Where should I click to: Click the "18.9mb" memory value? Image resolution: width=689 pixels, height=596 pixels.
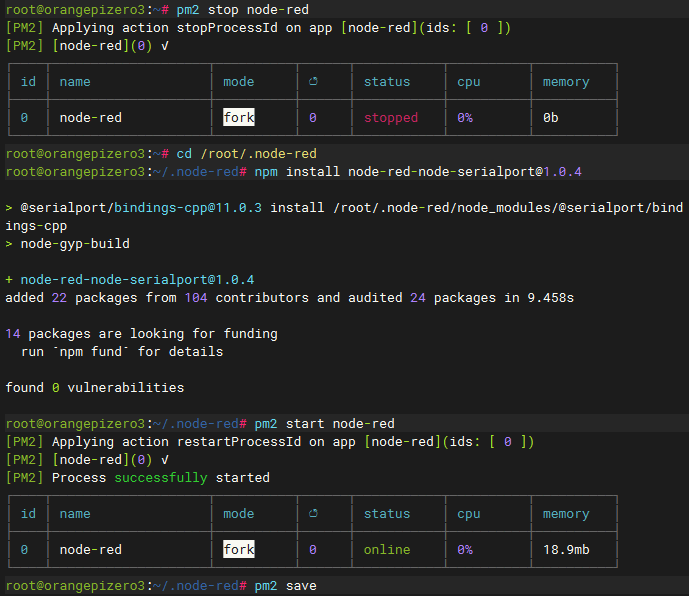coord(566,550)
